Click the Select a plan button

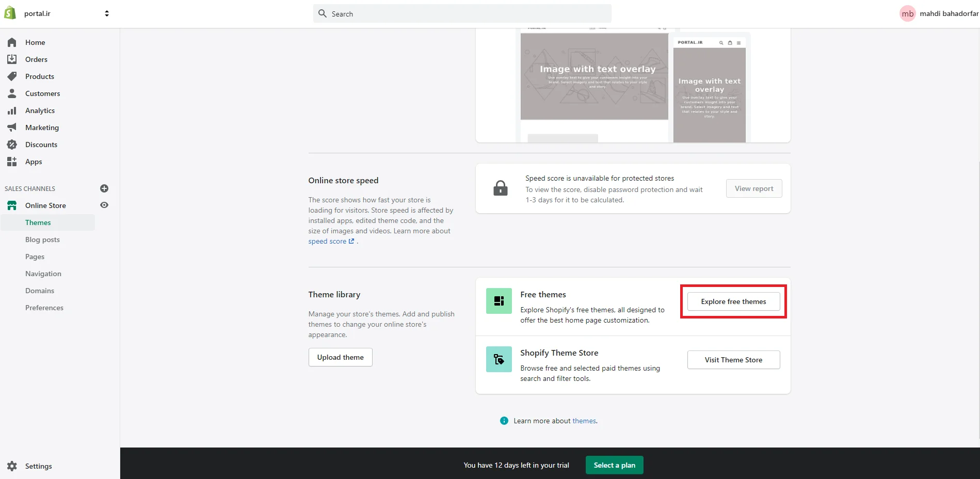click(614, 465)
